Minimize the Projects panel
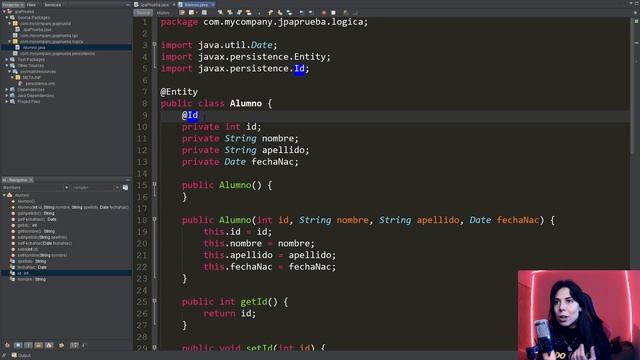The width and height of the screenshot is (640, 360). click(127, 4)
